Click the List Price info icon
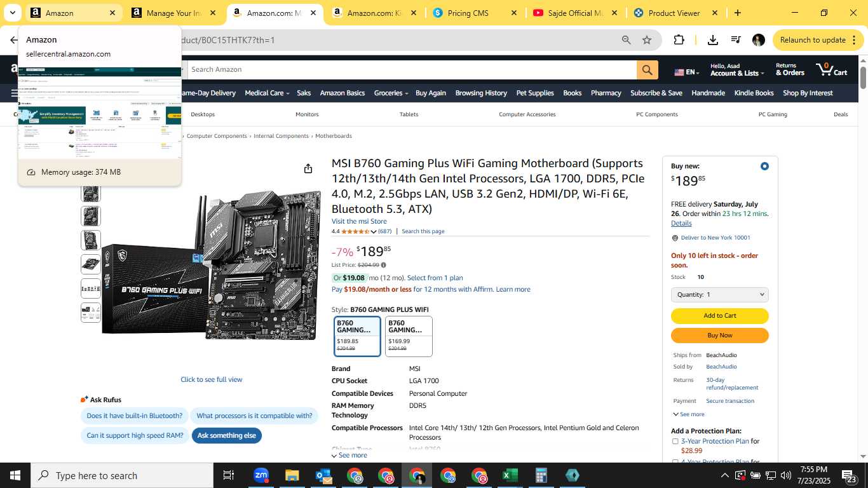868x488 pixels. (383, 265)
